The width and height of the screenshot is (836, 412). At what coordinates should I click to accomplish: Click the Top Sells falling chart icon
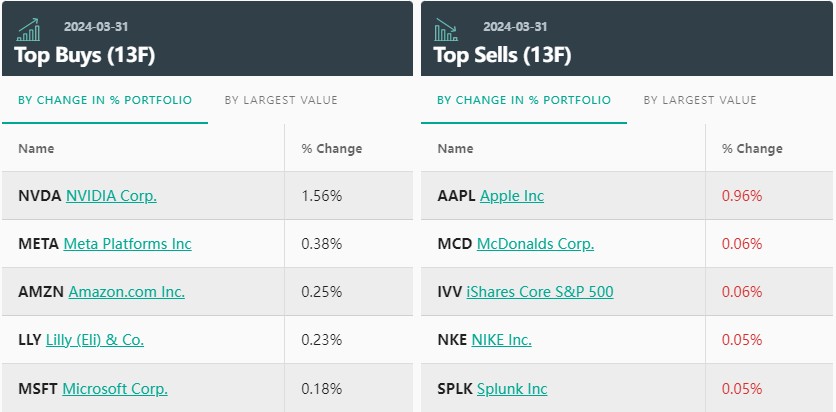pos(446,29)
